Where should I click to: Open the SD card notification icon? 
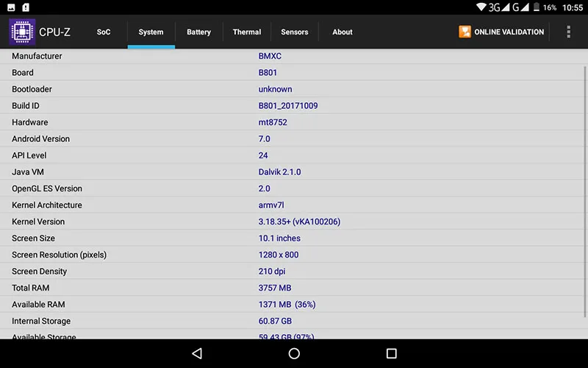[x=26, y=7]
